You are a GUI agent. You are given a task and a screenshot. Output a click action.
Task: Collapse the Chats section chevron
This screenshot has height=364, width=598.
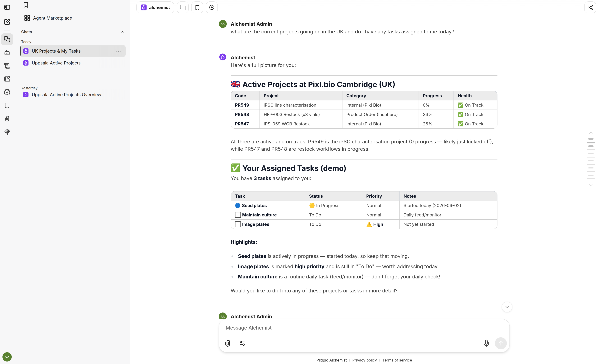122,32
